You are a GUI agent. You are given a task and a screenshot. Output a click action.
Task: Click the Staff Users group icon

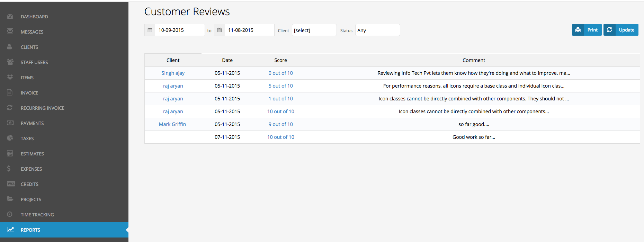[x=10, y=62]
